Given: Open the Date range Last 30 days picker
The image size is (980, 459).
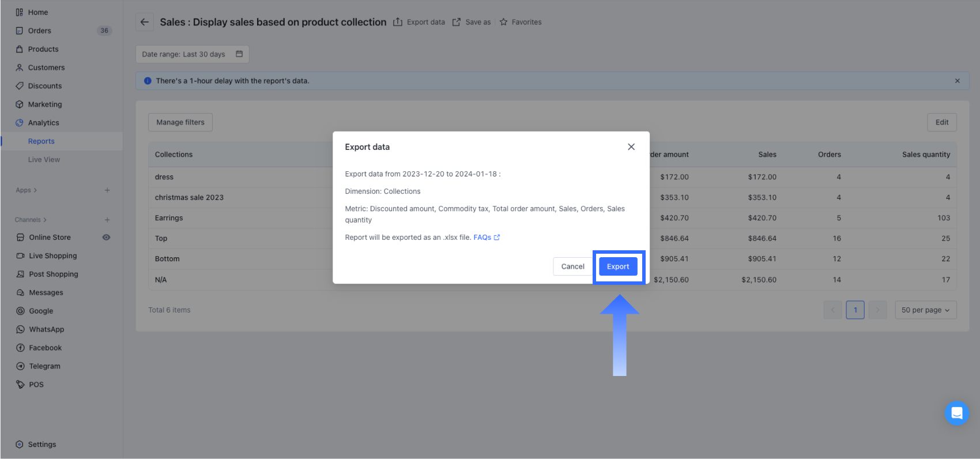Looking at the screenshot, I should 193,54.
